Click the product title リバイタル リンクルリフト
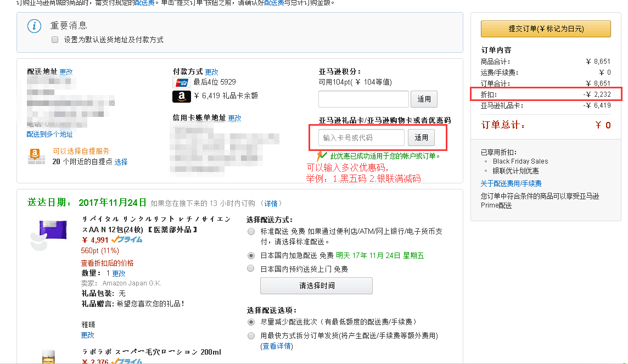 tap(156, 224)
